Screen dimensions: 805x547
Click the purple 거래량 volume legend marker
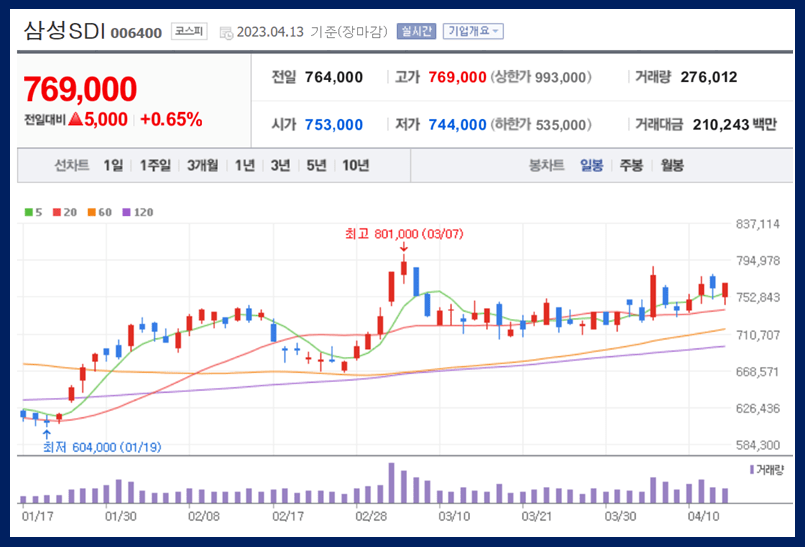[752, 469]
